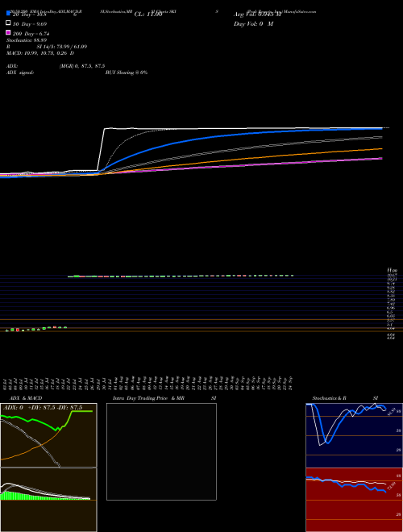Click the 'Stochastics & R' panel title
Viewport: 403px width, 532px height.
click(x=329, y=398)
